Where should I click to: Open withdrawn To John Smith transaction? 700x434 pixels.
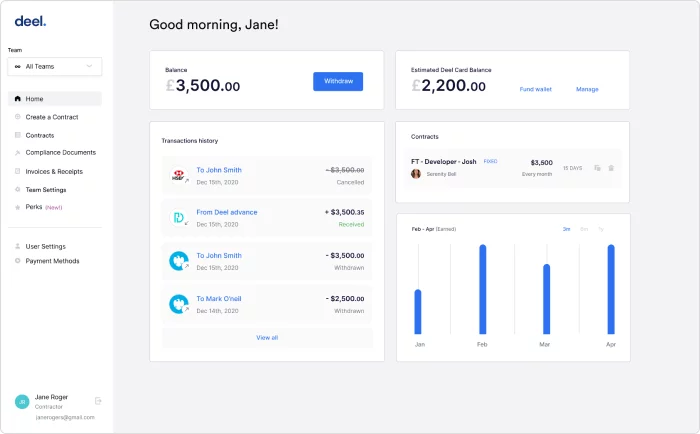click(267, 261)
